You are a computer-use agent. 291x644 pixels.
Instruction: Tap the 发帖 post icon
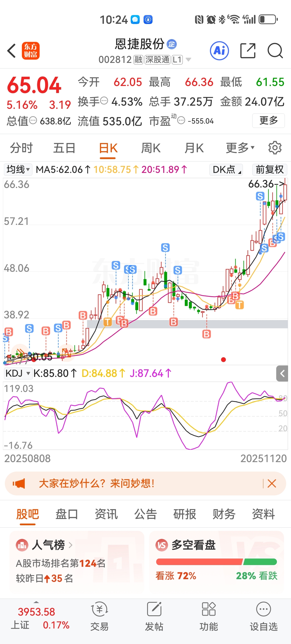pos(154,609)
